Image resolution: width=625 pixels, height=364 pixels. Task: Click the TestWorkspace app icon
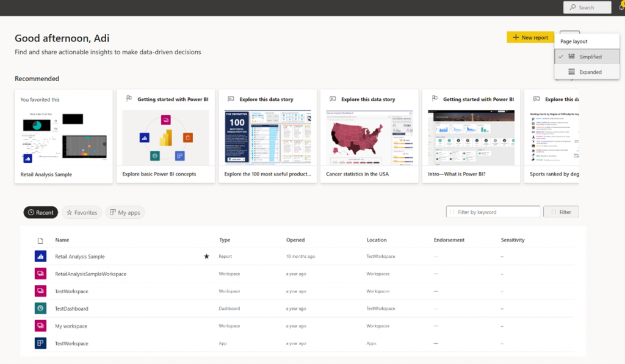(41, 343)
